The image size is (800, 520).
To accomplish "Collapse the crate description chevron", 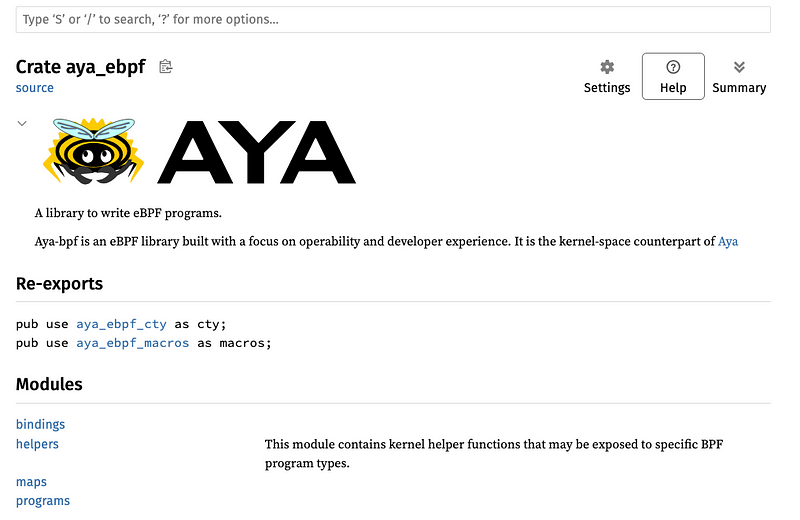I will pyautogui.click(x=22, y=123).
